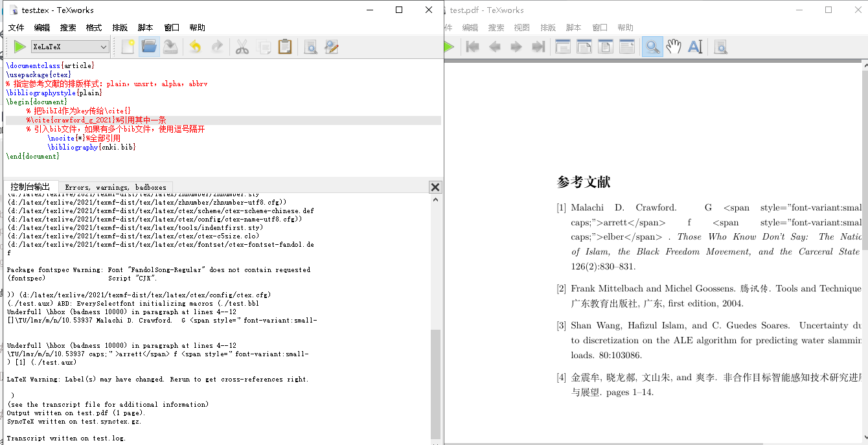Open the 窗口 menu in test.pdf window
This screenshot has height=445, width=868.
(x=600, y=28)
